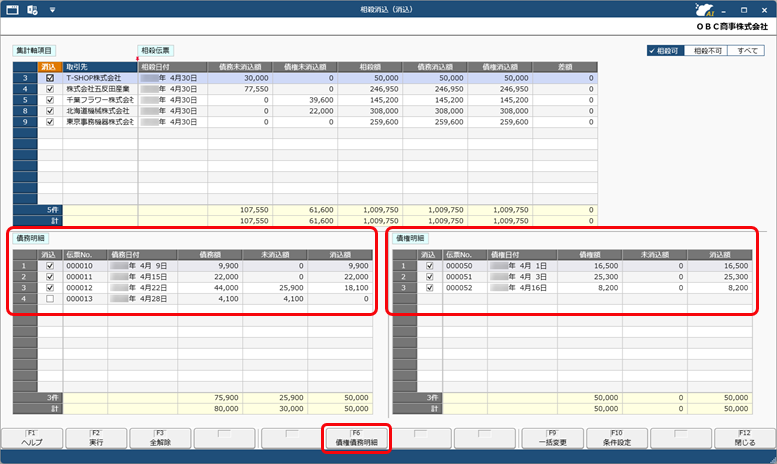Screen dimensions: 777x464
Task: Click the AI assistant bird icon
Action: pyautogui.click(x=704, y=9)
